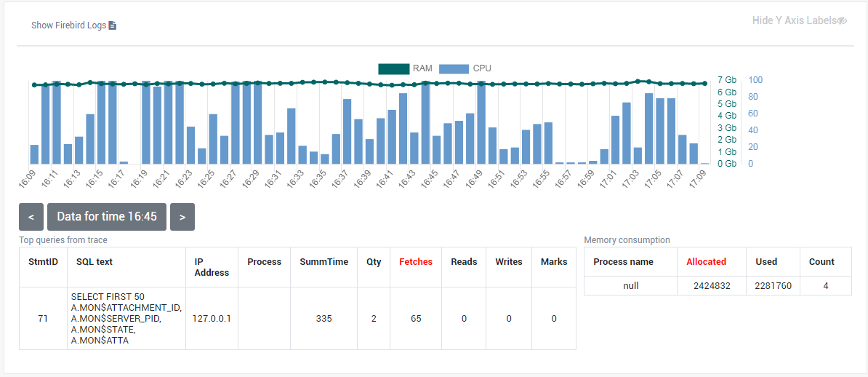The image size is (868, 377).
Task: Click the Fetches value 65
Action: pos(416,318)
